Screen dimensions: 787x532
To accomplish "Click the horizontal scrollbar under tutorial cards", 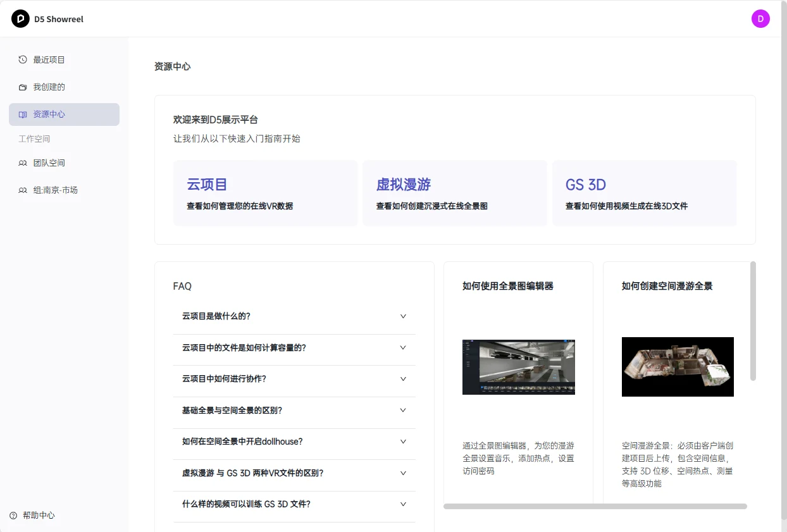I will coord(595,506).
